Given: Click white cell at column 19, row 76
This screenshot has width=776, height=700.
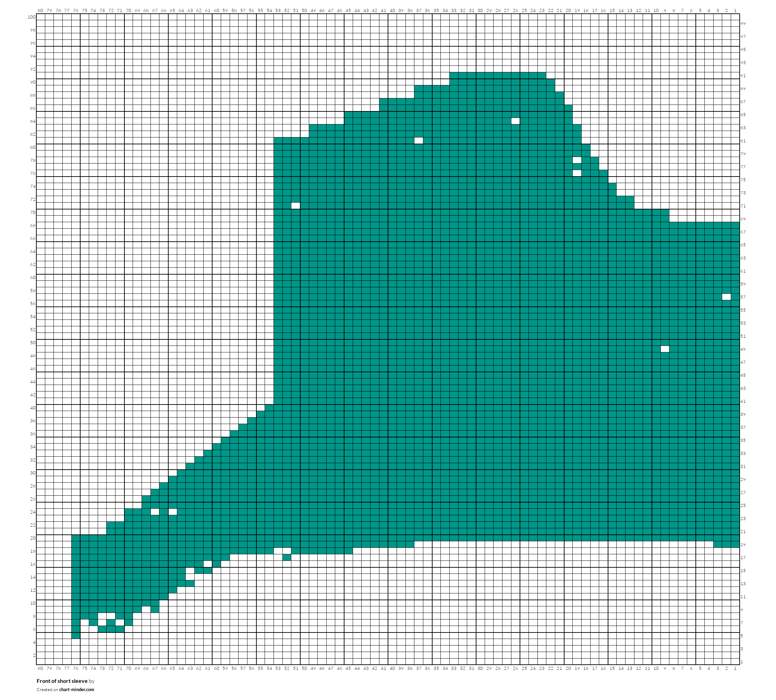Looking at the screenshot, I should 577,173.
